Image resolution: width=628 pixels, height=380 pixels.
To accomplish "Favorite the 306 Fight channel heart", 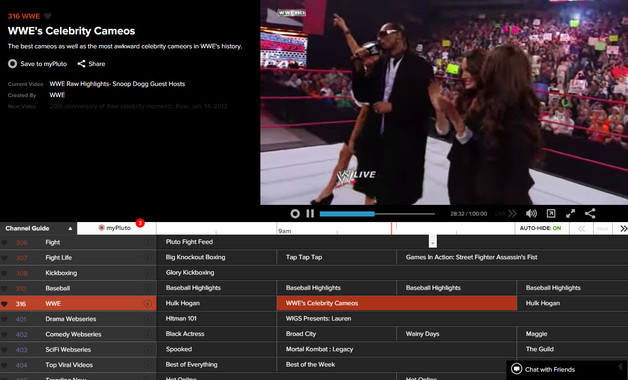I will [4, 243].
